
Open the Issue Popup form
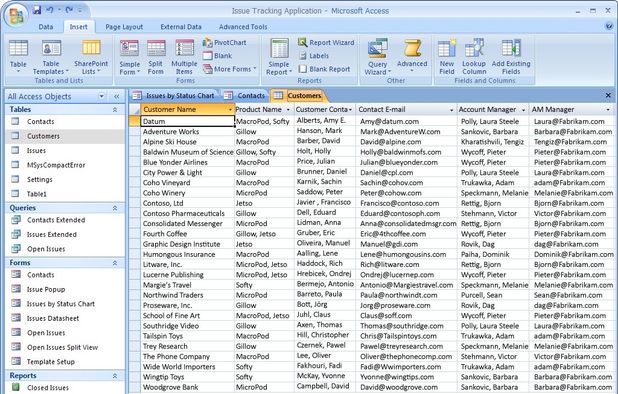tap(46, 289)
